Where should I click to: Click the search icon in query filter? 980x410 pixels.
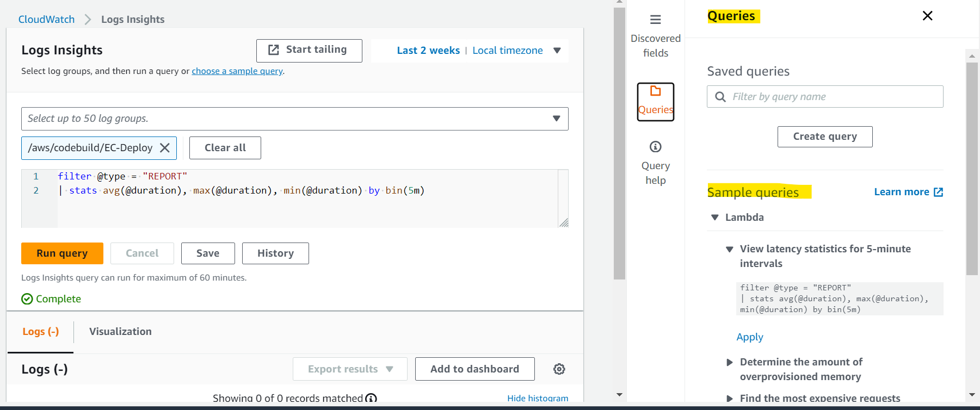click(720, 97)
